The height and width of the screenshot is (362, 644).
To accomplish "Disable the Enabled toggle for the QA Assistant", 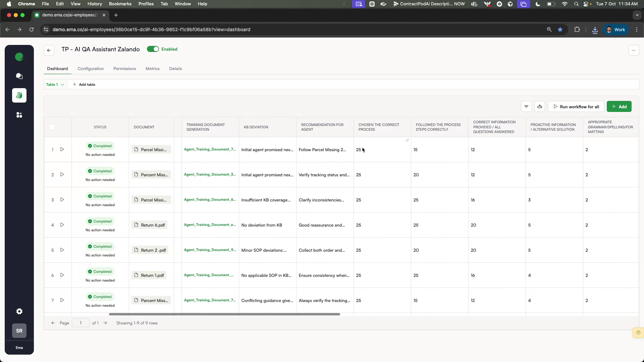I will tap(153, 49).
